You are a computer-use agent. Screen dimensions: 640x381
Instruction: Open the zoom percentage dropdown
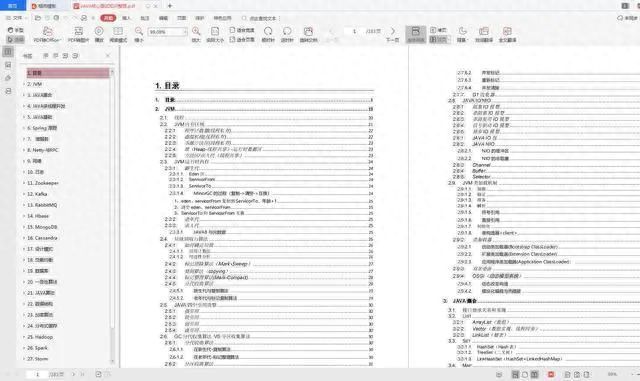point(185,31)
